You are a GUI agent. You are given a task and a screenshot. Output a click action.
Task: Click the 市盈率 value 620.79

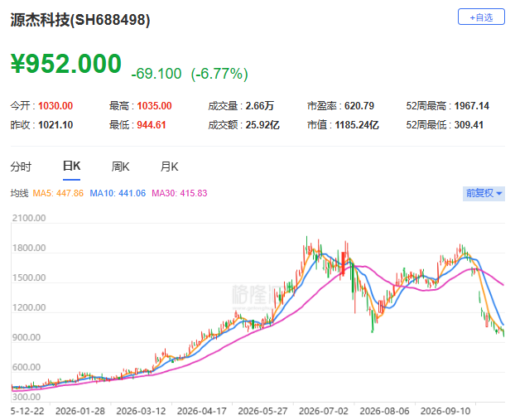pos(359,106)
